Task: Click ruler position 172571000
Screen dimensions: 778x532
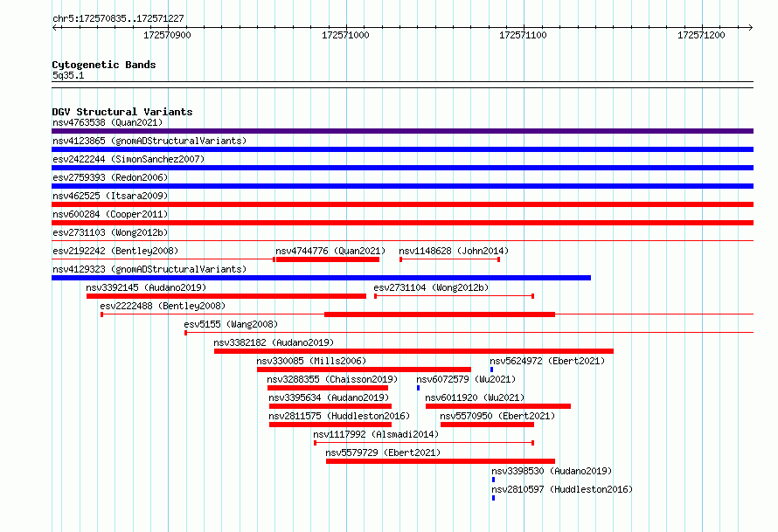Action: click(x=346, y=35)
